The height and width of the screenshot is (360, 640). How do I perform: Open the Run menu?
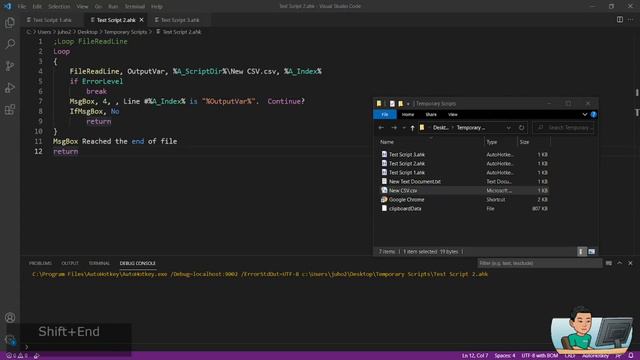(113, 7)
